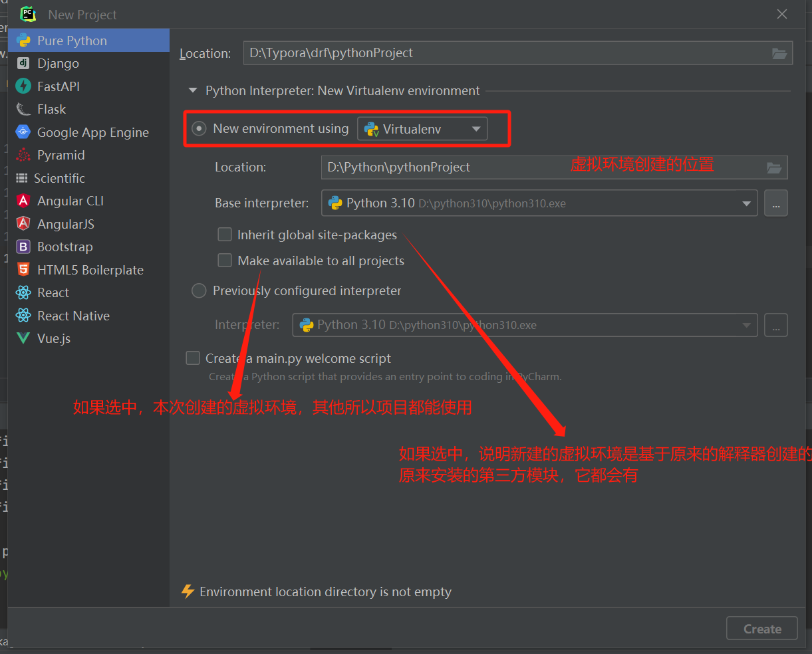Select New environment using radio button
Image resolution: width=812 pixels, height=654 pixels.
(199, 128)
